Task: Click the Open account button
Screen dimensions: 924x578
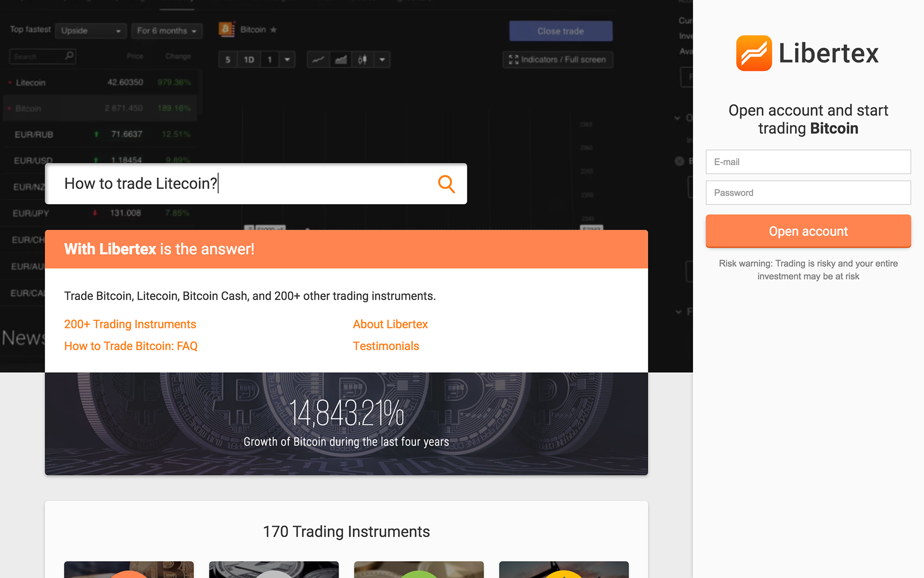Action: tap(808, 231)
